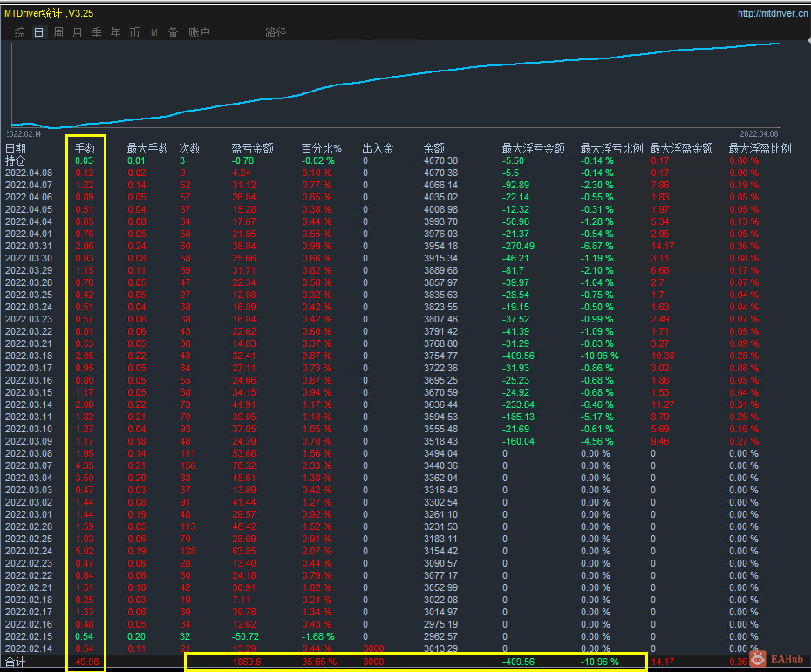Click the total profit 1069.6
Viewport: 811px width, 672px height.
[247, 662]
